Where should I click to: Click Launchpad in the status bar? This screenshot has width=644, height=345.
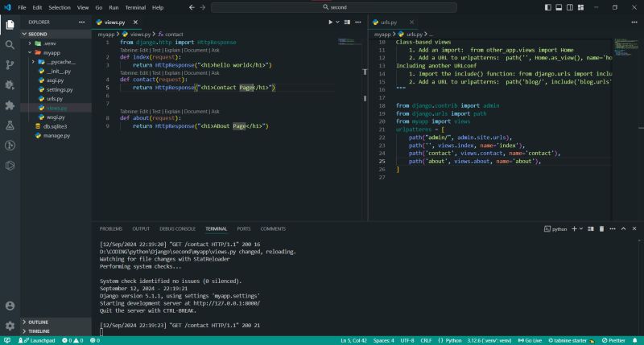point(36,340)
